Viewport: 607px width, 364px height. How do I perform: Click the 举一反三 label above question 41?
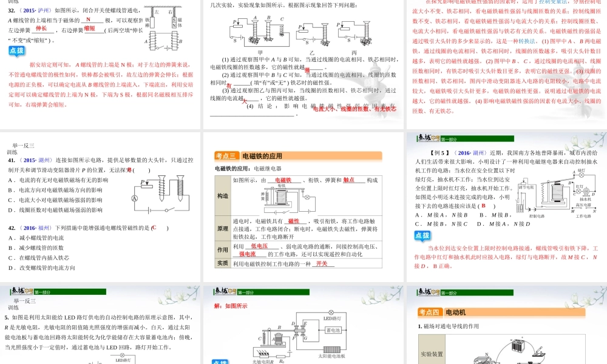point(23,146)
